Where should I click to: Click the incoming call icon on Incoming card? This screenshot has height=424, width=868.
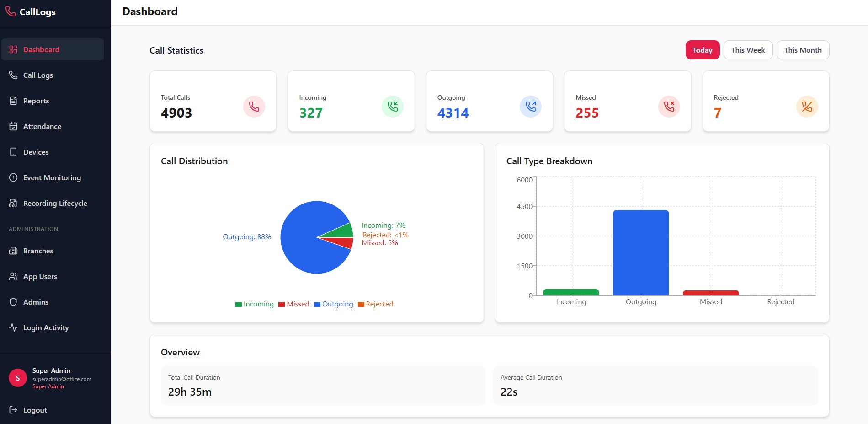(x=392, y=106)
